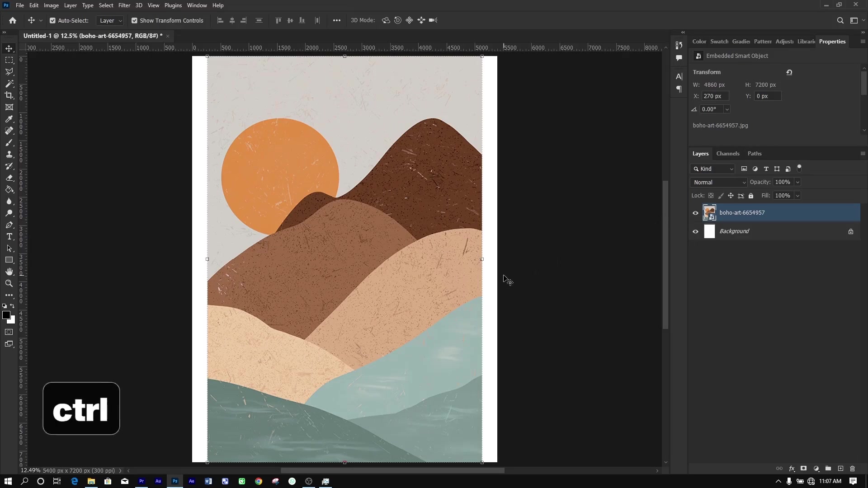Toggle visibility of the boho-art-6654957 layer
Viewport: 868px width, 488px height.
[695, 212]
